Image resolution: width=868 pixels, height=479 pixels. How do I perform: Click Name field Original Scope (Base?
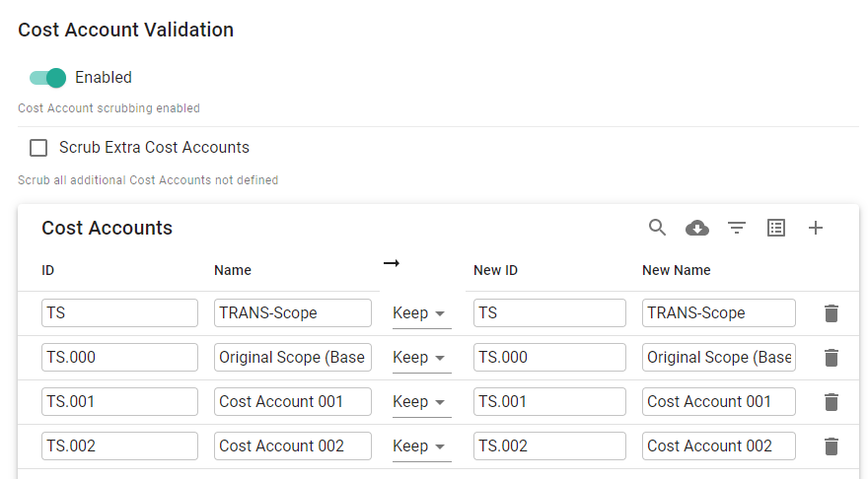click(293, 358)
